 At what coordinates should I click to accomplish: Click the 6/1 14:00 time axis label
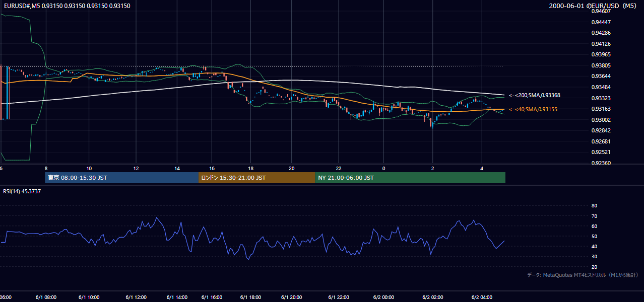tap(177, 297)
